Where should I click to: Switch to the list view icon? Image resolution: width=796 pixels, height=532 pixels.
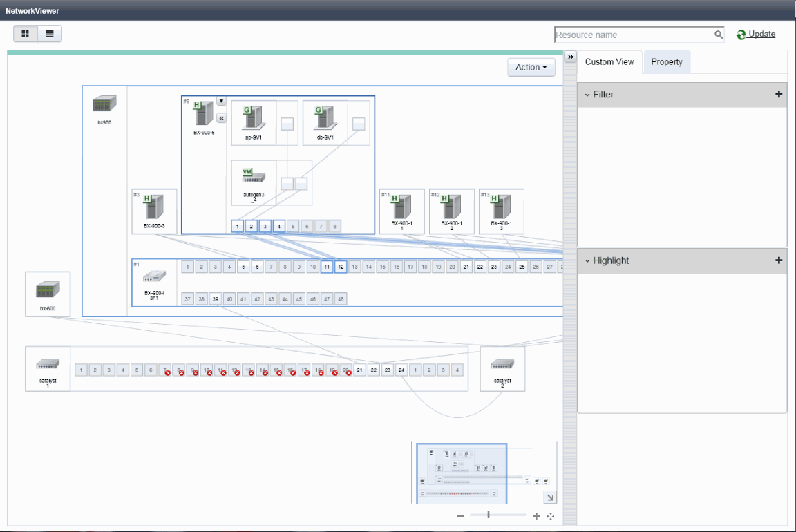50,34
